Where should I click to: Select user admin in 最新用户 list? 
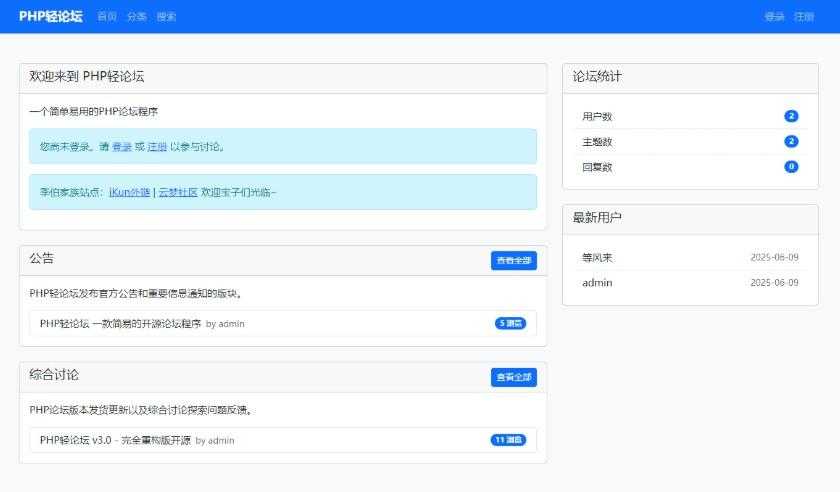click(x=597, y=283)
